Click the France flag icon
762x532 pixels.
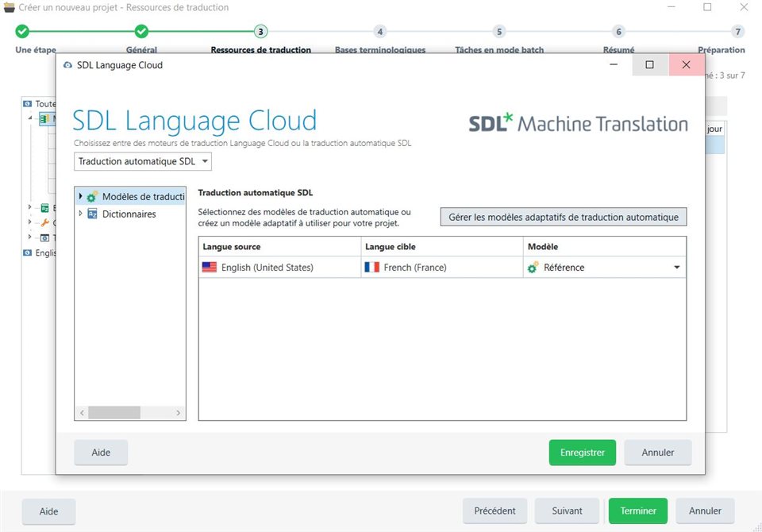[x=371, y=267]
